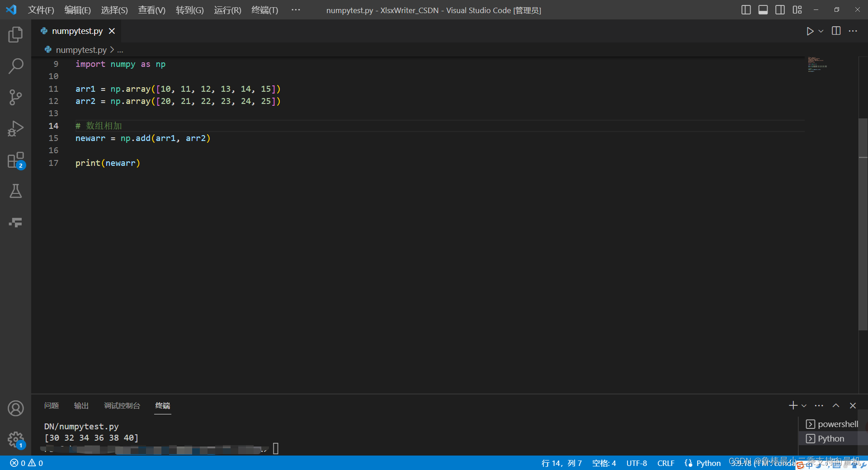Viewport: 868px width, 470px height.
Task: Change file encoding UTF-8
Action: [x=637, y=463]
